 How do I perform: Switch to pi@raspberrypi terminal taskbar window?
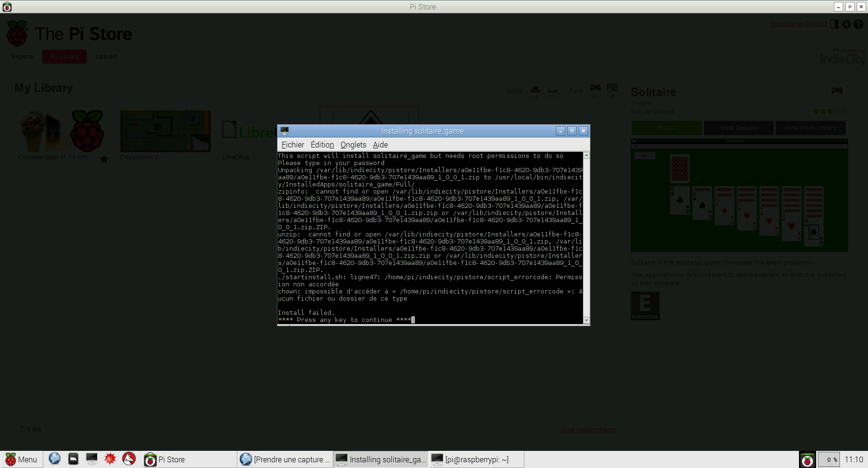tap(476, 459)
